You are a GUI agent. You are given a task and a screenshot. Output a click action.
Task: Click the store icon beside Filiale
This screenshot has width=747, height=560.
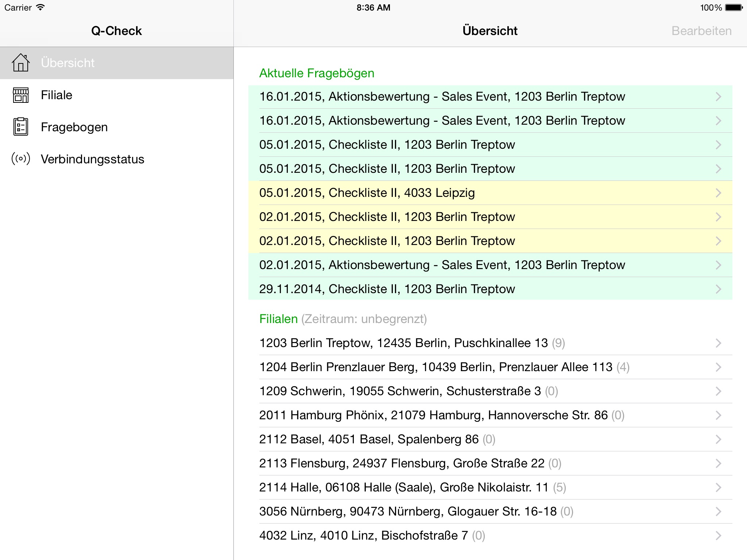tap(21, 95)
